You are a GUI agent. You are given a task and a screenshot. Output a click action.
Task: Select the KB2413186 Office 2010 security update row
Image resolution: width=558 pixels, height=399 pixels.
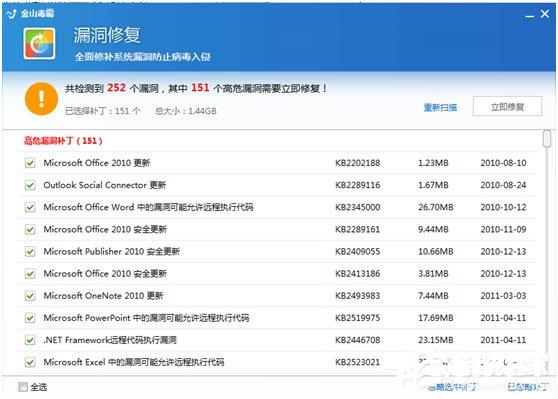277,274
